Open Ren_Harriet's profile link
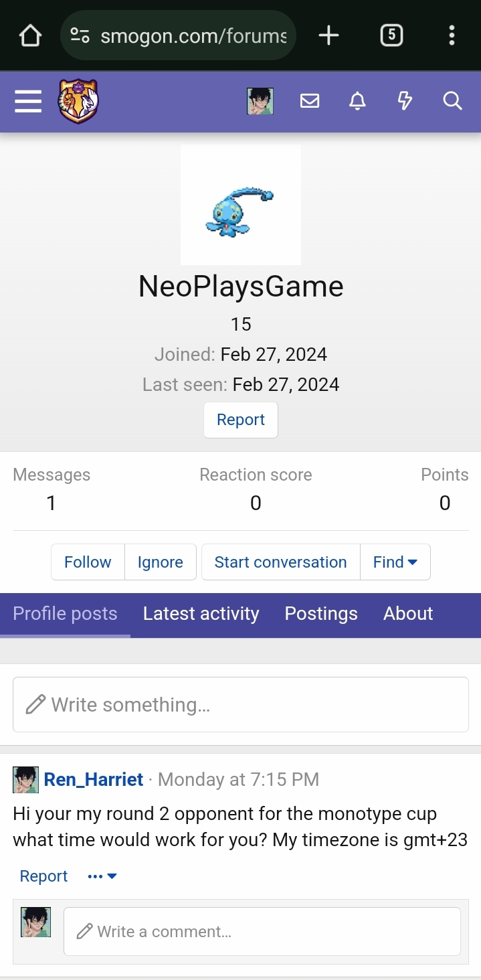This screenshot has width=481, height=980. point(94,780)
